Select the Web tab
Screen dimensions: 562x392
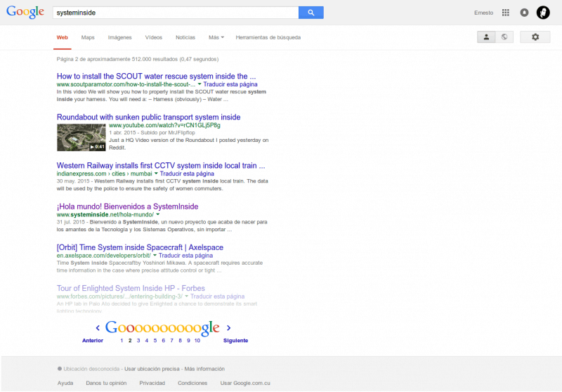tap(63, 37)
